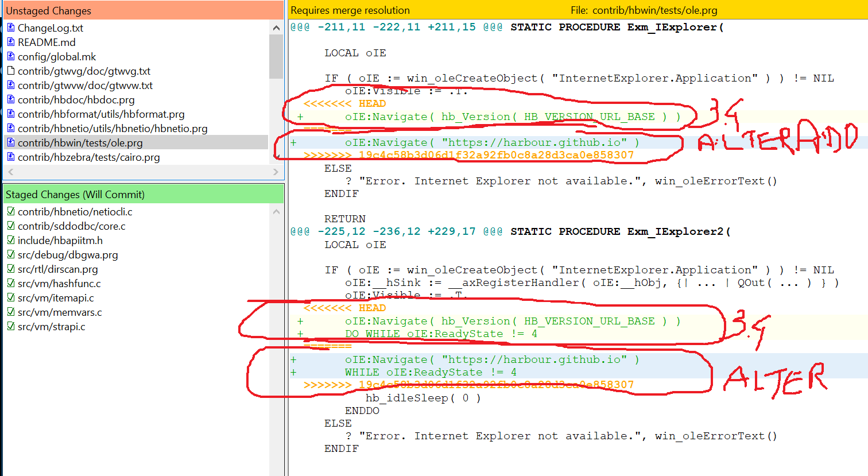Image resolution: width=868 pixels, height=476 pixels.
Task: Click the hb_idleSleep( 0 ) diff line
Action: coord(423,398)
